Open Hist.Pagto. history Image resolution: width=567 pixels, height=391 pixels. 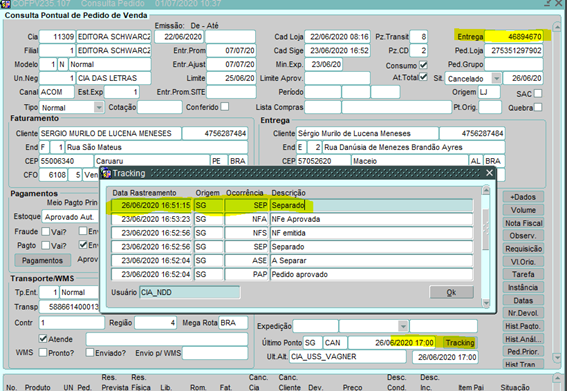[x=523, y=326]
